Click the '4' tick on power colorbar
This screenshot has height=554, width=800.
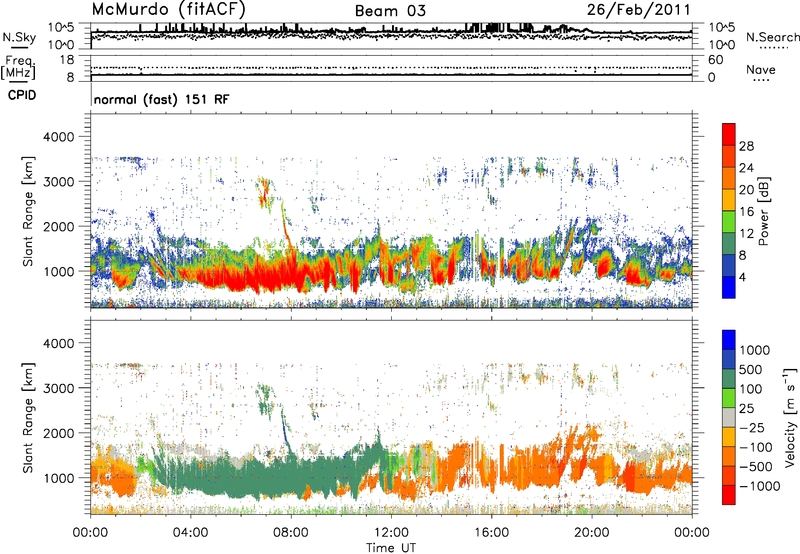click(x=743, y=277)
